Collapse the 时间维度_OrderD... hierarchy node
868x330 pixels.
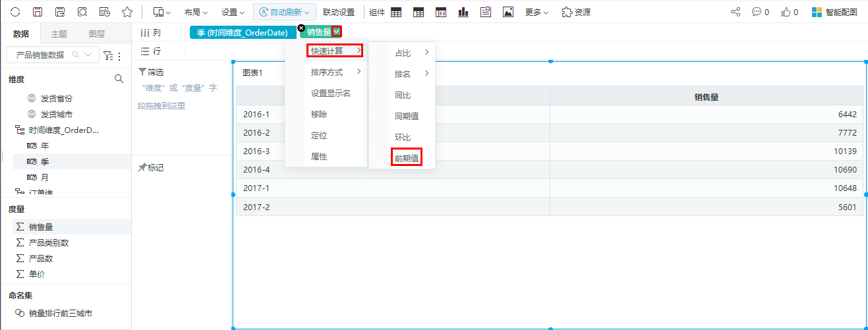coord(19,130)
